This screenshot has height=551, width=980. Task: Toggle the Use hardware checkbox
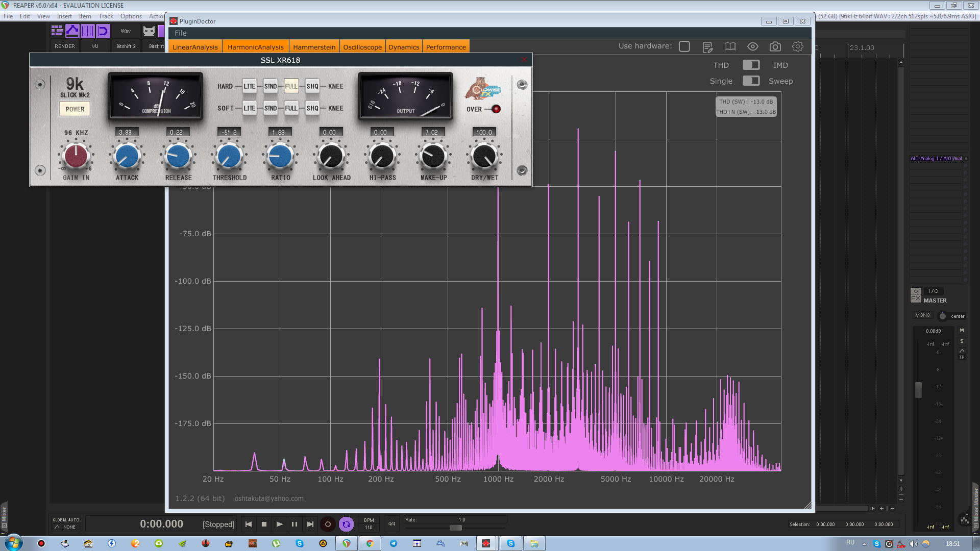[684, 46]
